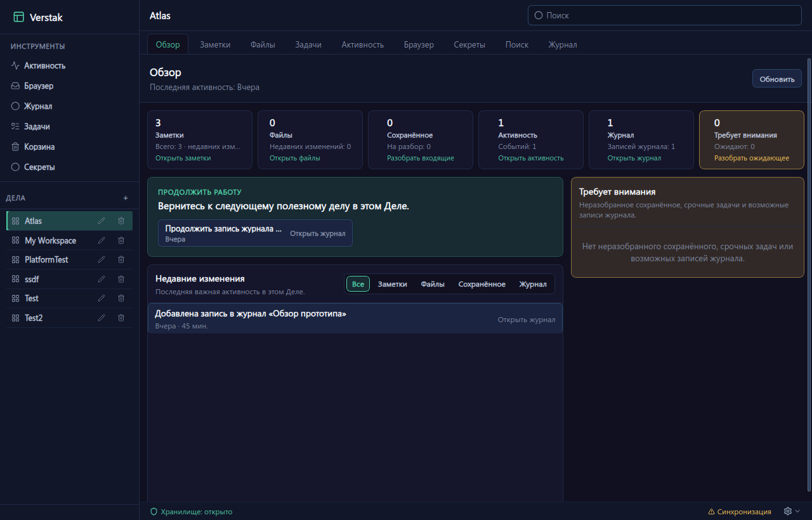The image size is (812, 520).
Task: Focus the Поиск search field
Action: 665,15
